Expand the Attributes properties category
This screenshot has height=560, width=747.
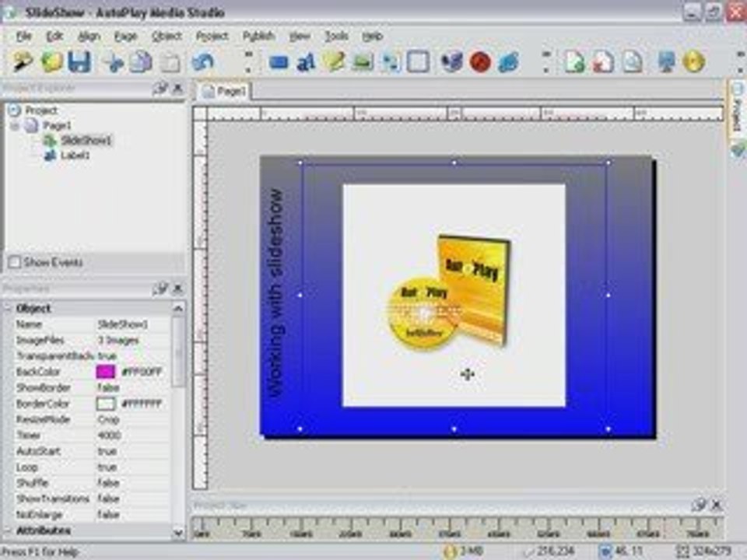(x=8, y=530)
